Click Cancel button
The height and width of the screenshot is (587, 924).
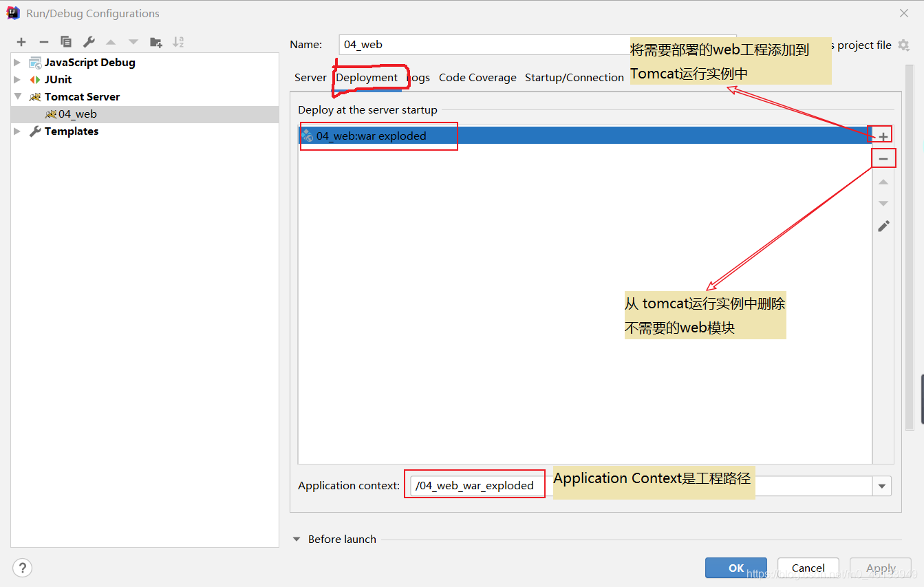808,568
